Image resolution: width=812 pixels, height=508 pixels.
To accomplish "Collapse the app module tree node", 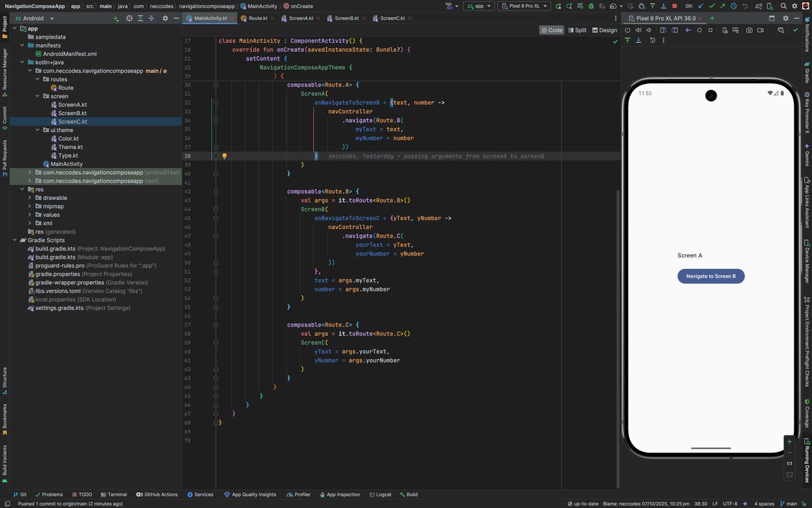I will [x=16, y=28].
